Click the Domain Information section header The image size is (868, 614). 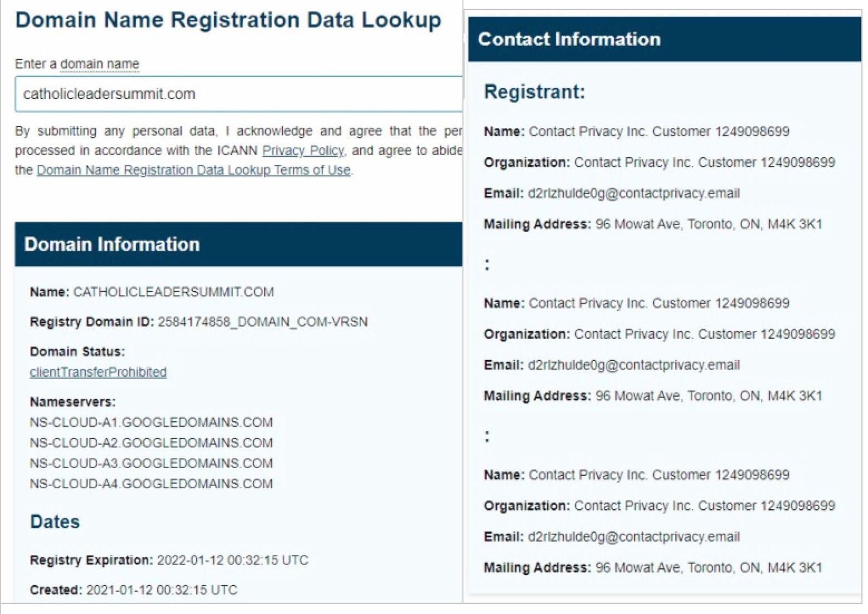point(112,244)
